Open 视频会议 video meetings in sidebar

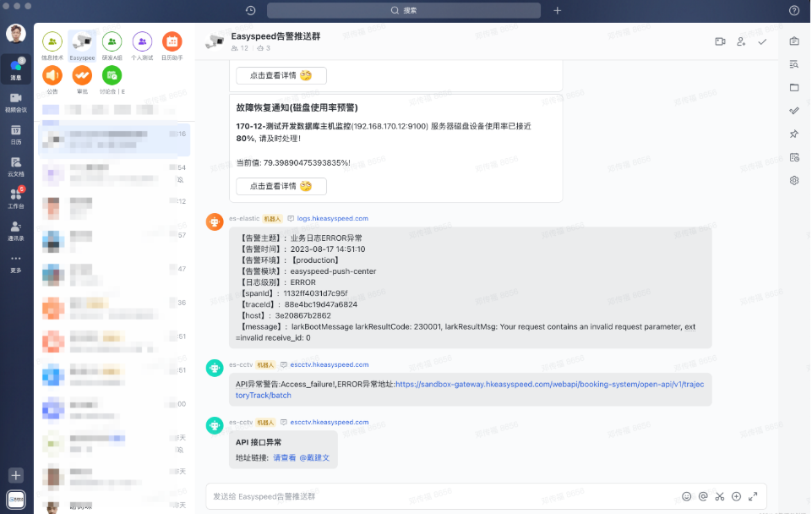click(16, 102)
